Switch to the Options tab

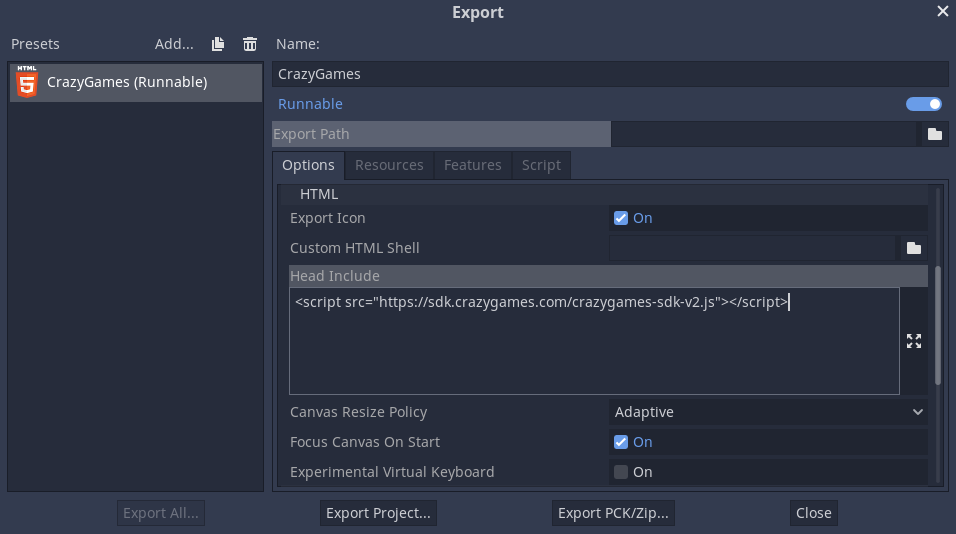308,165
